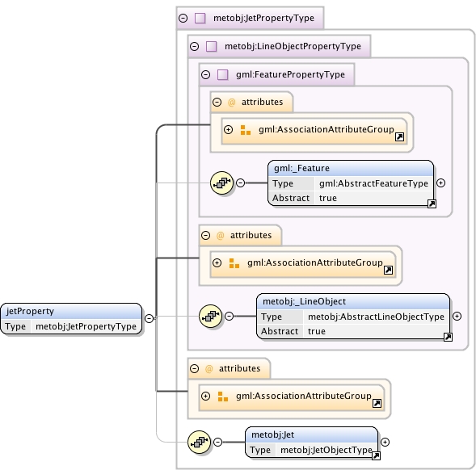Click the reference arrow icon on metobj:Jet box
476x470 pixels.
(376, 455)
